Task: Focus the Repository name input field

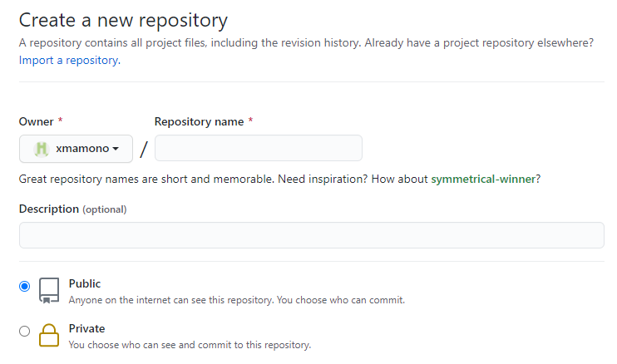Action: point(259,148)
